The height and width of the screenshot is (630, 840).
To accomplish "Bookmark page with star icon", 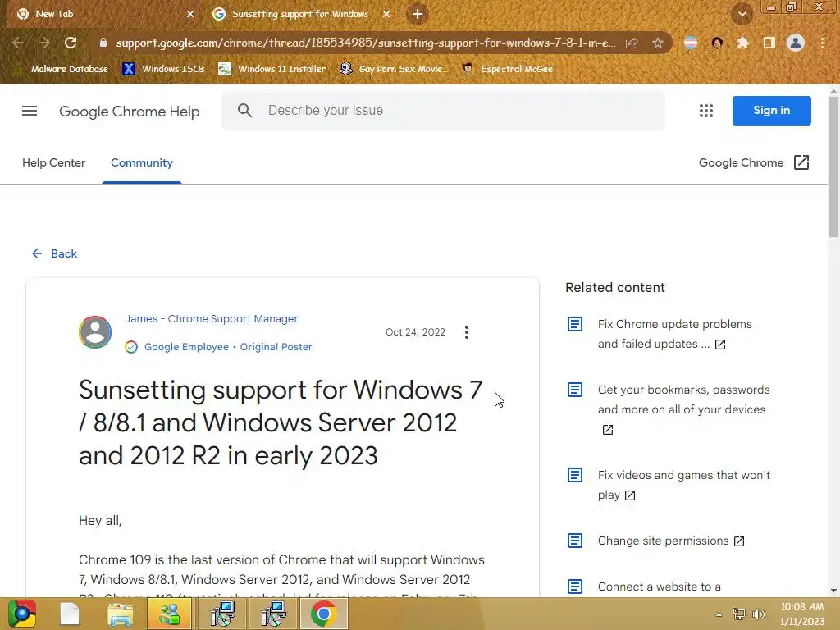I will (658, 43).
